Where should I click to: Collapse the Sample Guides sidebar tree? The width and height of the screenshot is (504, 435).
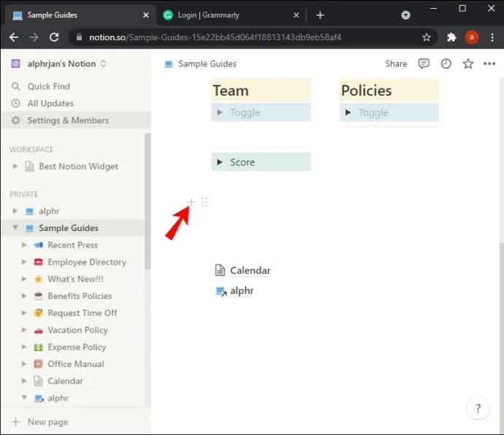tap(15, 227)
